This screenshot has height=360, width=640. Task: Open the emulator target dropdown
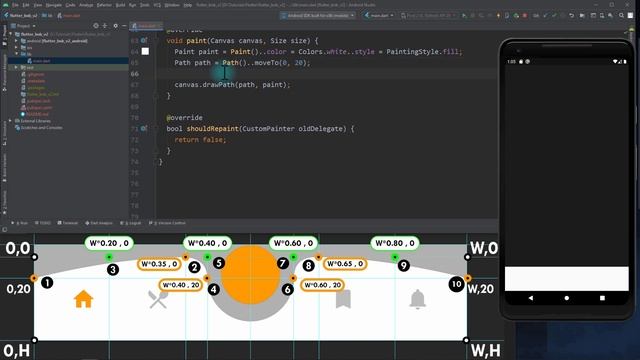429,16
